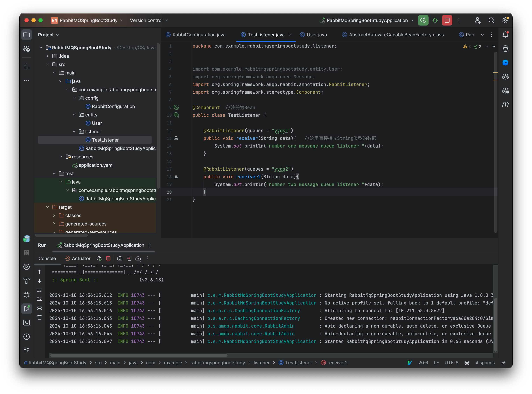Click the Search Everywhere magnifier icon

click(491, 20)
